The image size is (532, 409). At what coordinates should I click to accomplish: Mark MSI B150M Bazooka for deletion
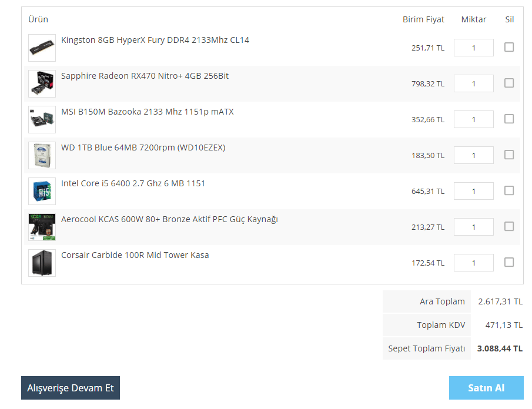pos(509,119)
